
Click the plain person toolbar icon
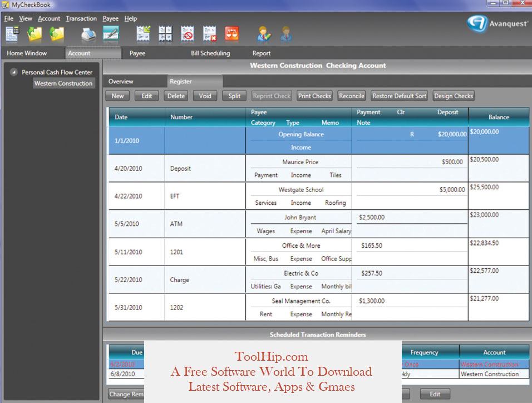coord(287,34)
